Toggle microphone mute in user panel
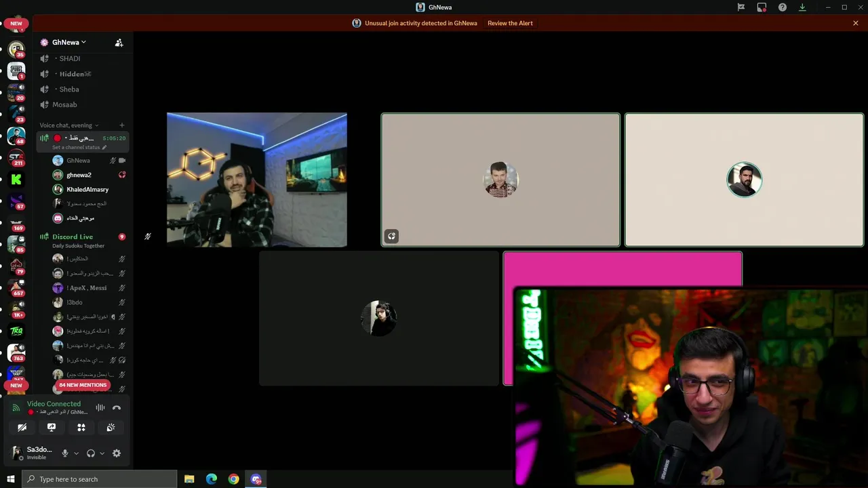 65,453
